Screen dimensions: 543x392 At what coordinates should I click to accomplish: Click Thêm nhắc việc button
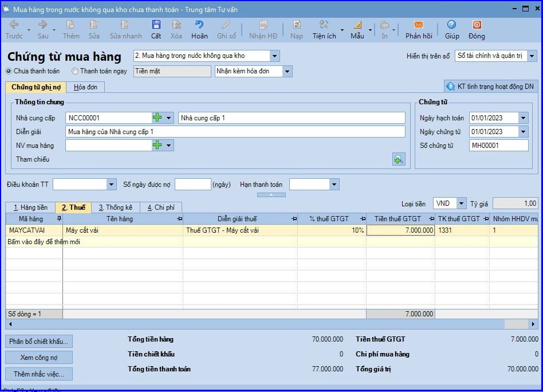[39, 374]
